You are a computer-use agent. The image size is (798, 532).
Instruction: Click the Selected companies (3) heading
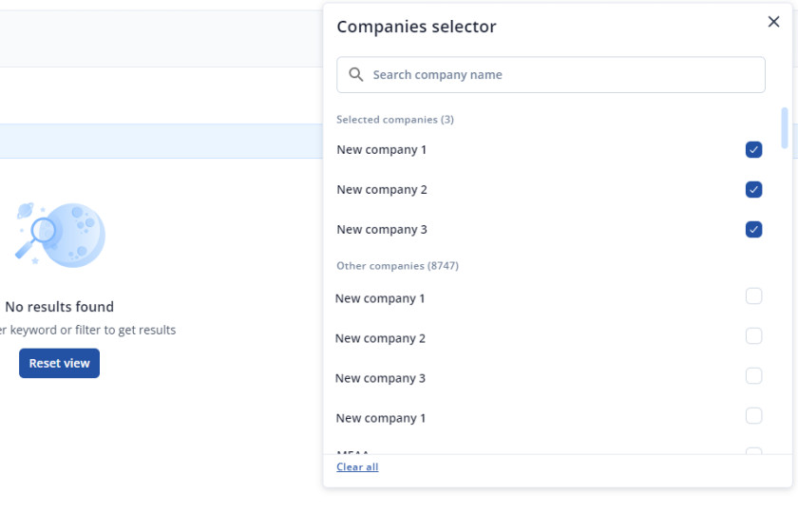click(395, 120)
